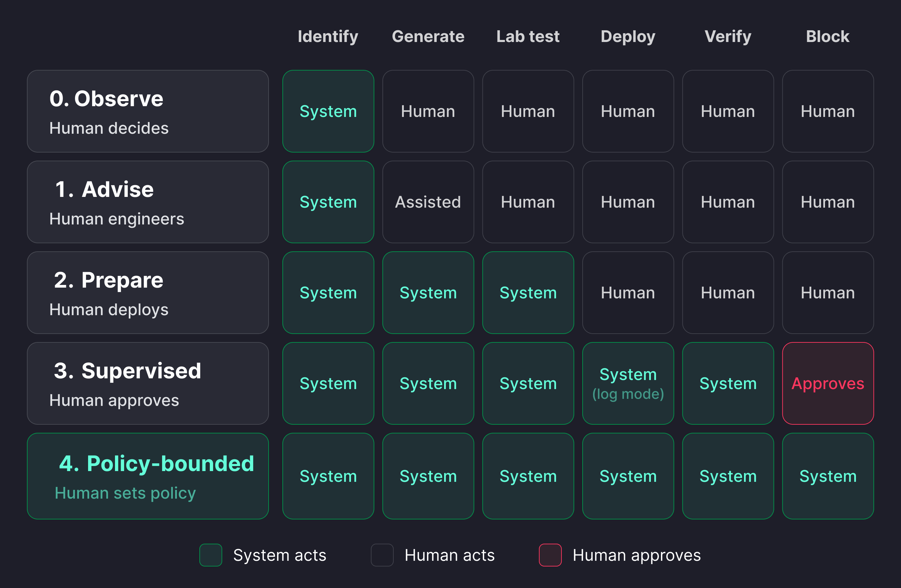The image size is (901, 588).
Task: Click the red Human approves legend swatch
Action: click(550, 555)
